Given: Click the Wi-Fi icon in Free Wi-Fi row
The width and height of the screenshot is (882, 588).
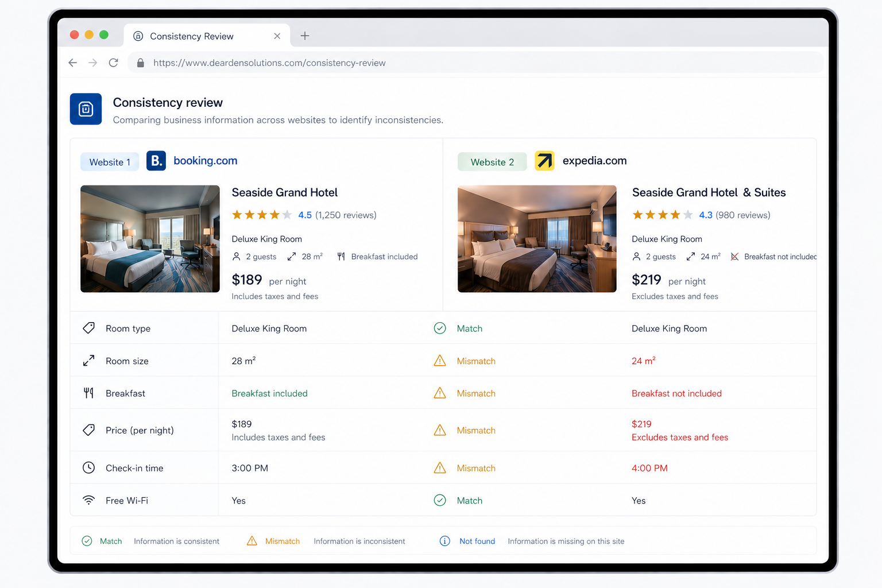Looking at the screenshot, I should pos(88,500).
